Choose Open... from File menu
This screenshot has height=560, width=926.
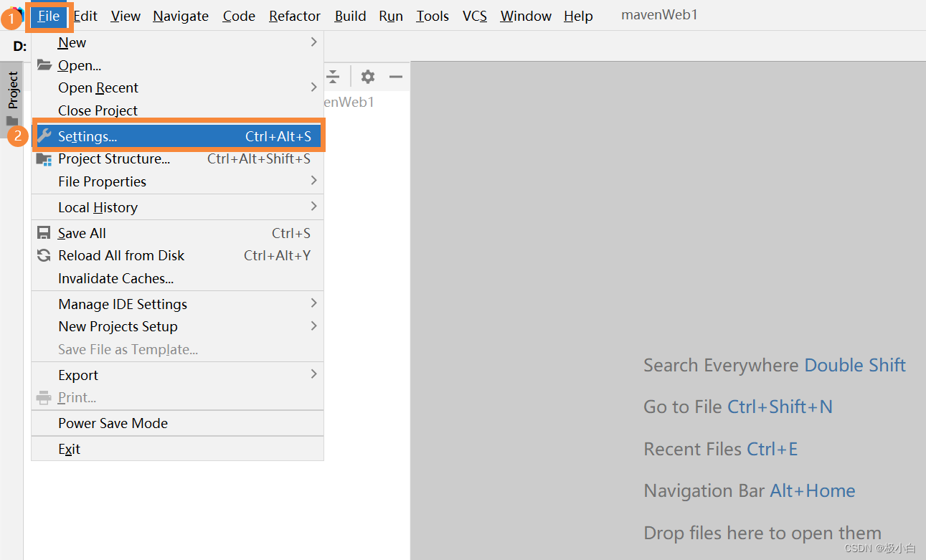(177, 65)
